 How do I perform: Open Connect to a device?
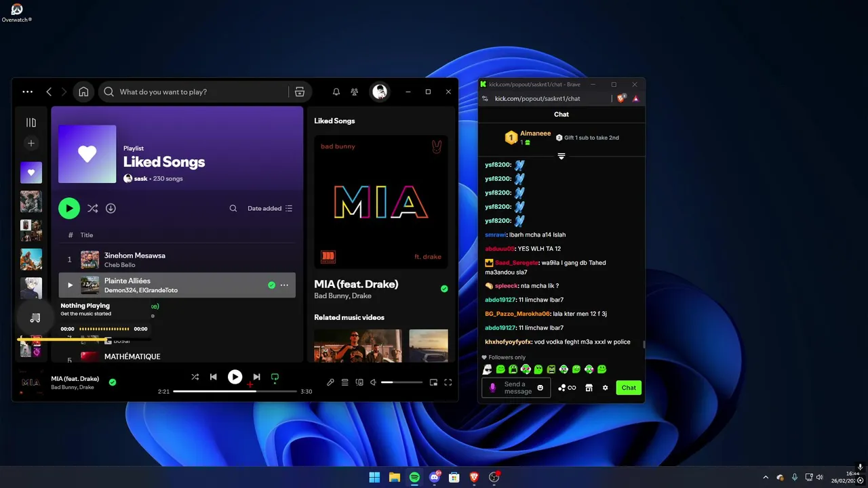[x=359, y=382]
